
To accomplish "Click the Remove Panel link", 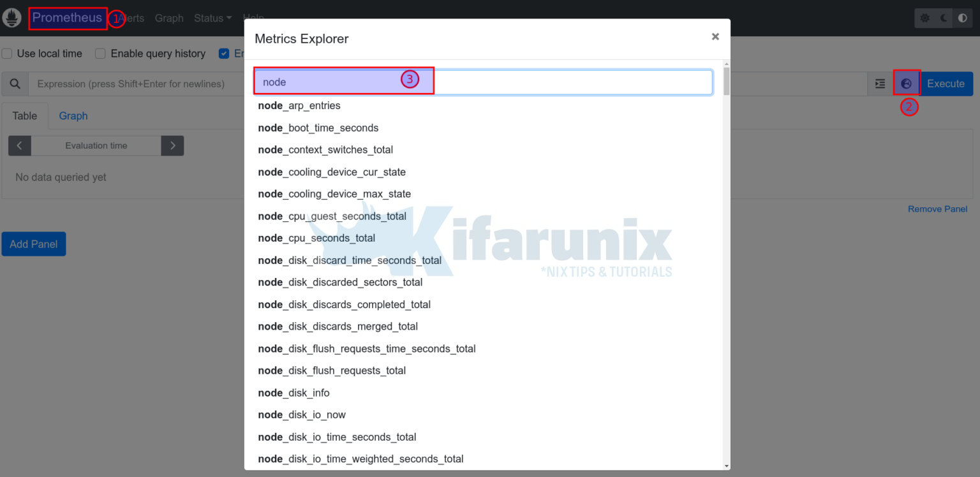I will [x=937, y=209].
